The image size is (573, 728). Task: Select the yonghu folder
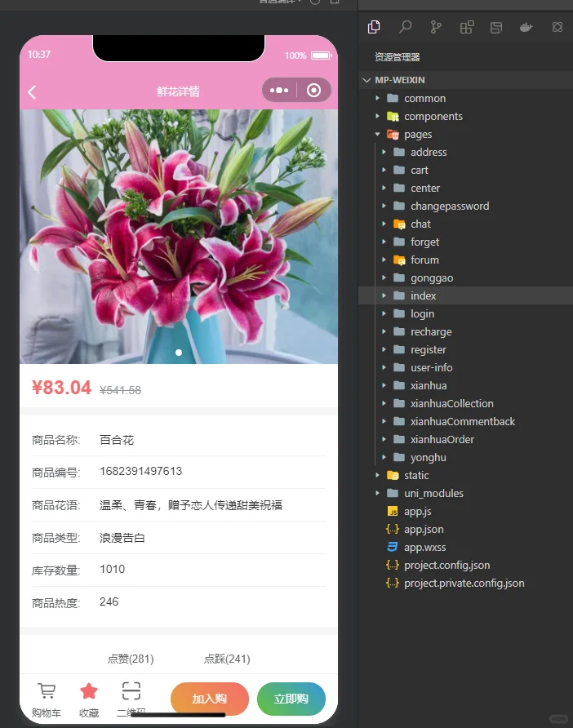coord(429,458)
